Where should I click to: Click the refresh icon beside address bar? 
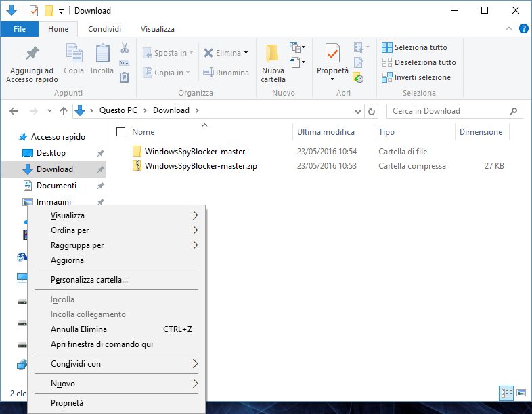[371, 111]
